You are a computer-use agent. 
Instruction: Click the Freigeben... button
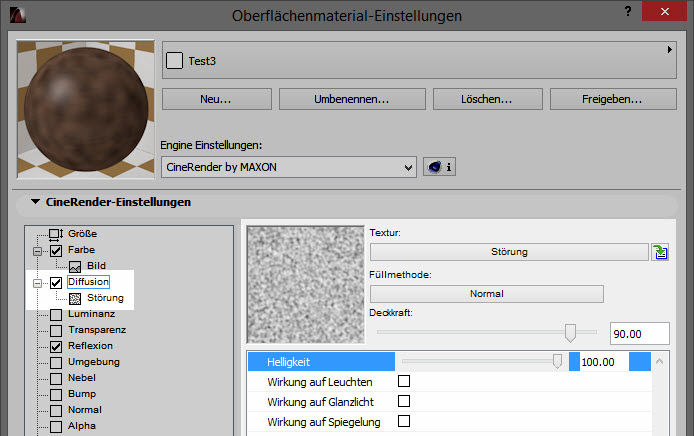[x=613, y=99]
